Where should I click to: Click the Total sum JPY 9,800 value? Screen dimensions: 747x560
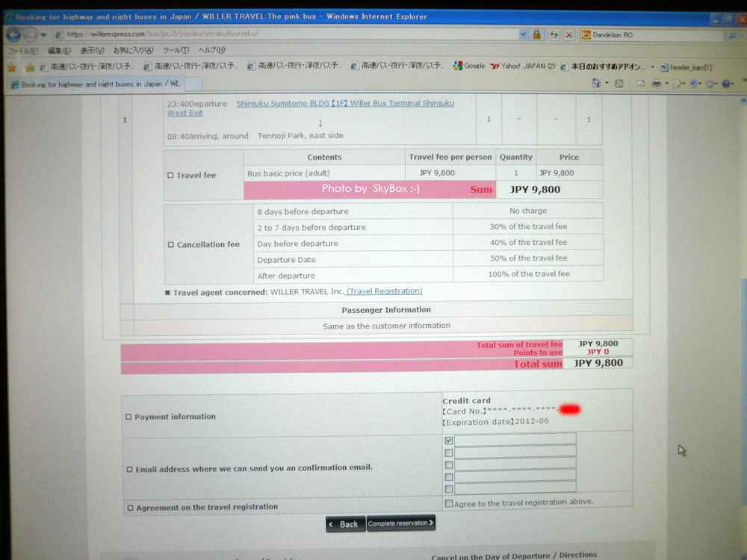[x=598, y=363]
